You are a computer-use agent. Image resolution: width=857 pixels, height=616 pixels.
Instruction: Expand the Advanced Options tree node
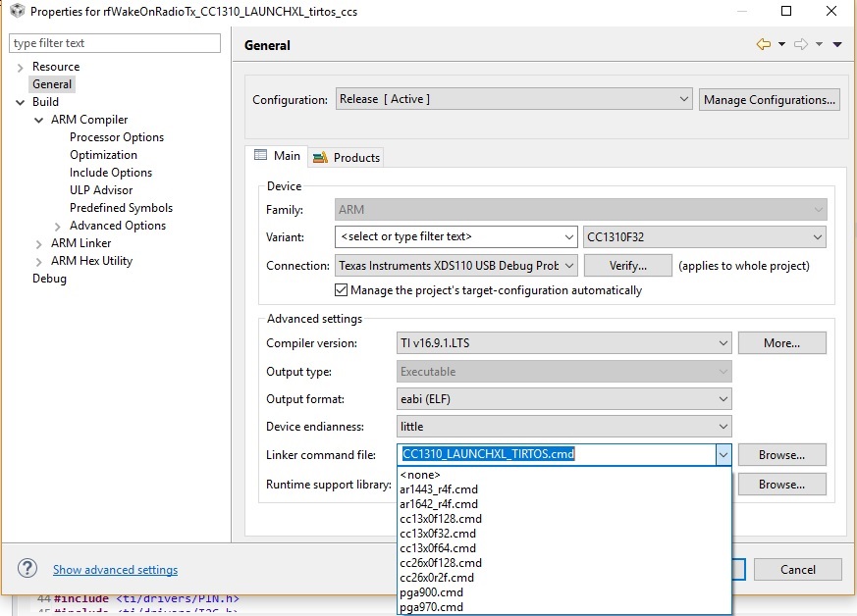[57, 226]
